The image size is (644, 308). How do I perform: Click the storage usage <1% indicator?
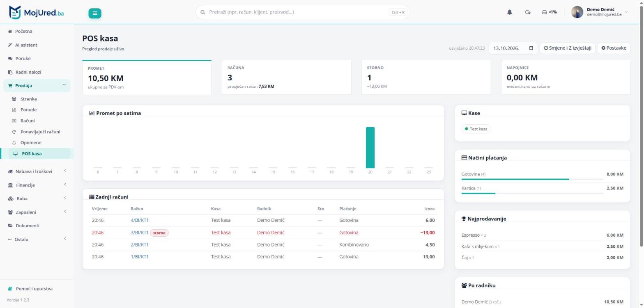[550, 12]
